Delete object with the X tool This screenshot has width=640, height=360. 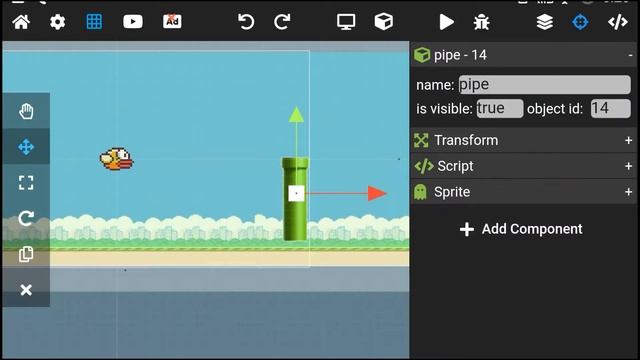tap(26, 290)
